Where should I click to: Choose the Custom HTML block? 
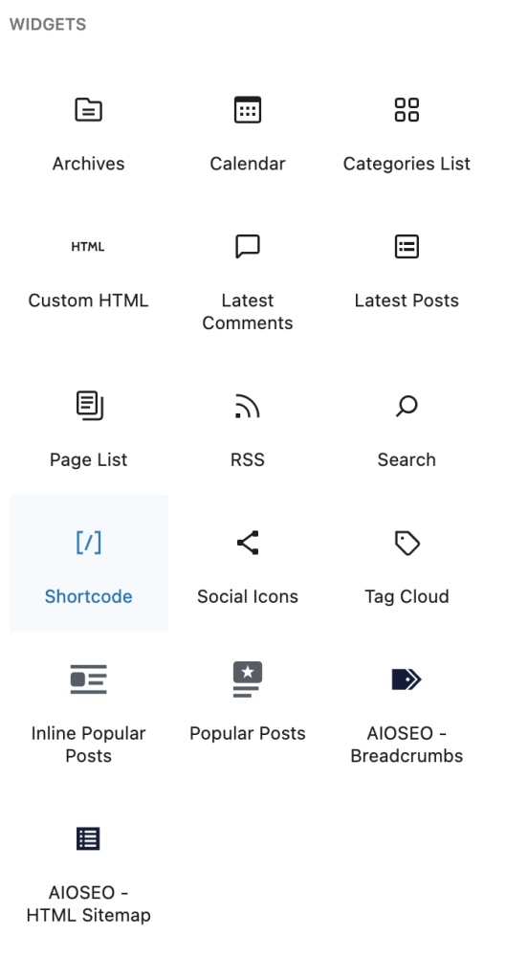pos(88,278)
